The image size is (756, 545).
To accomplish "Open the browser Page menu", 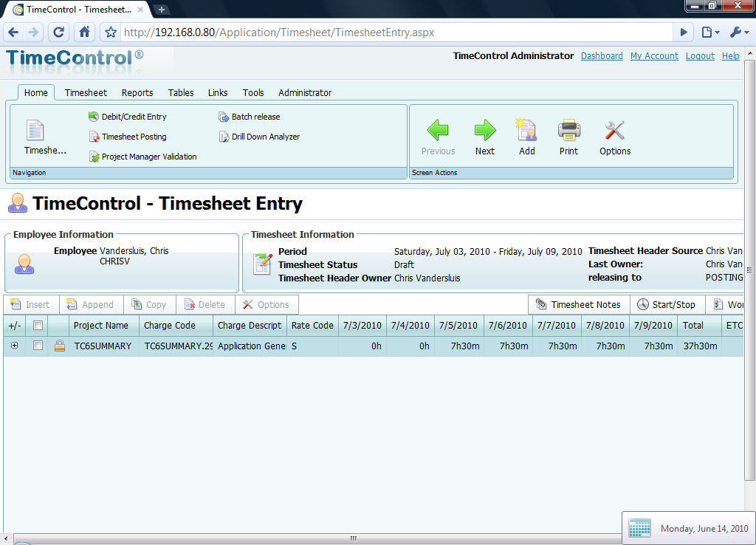I will point(710,32).
